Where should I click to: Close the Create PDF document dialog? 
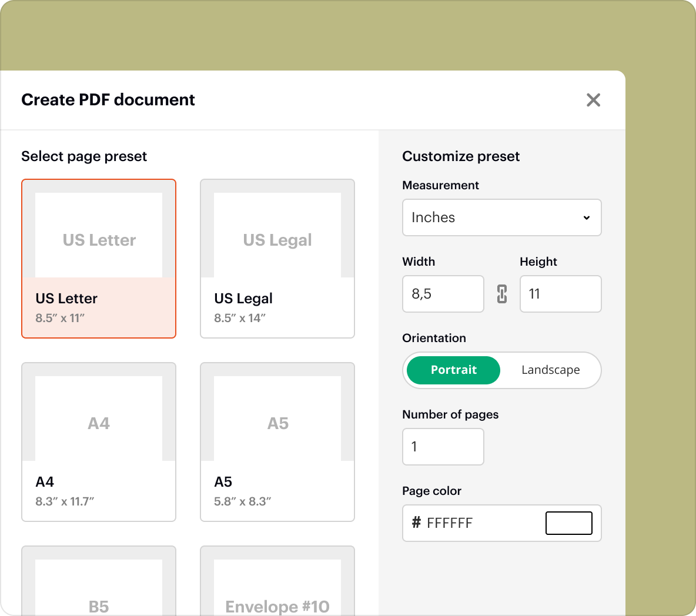[x=593, y=100]
